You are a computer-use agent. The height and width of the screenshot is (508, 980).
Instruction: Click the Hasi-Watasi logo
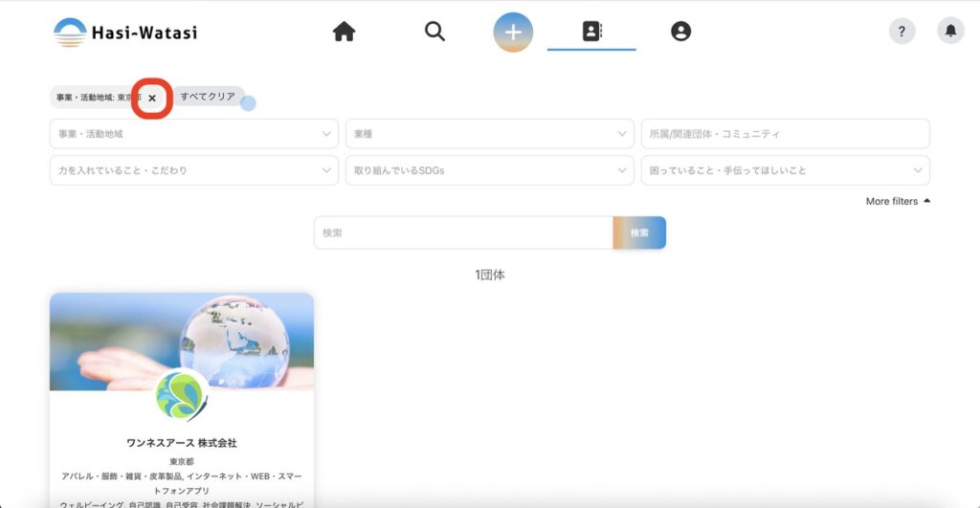(x=125, y=32)
